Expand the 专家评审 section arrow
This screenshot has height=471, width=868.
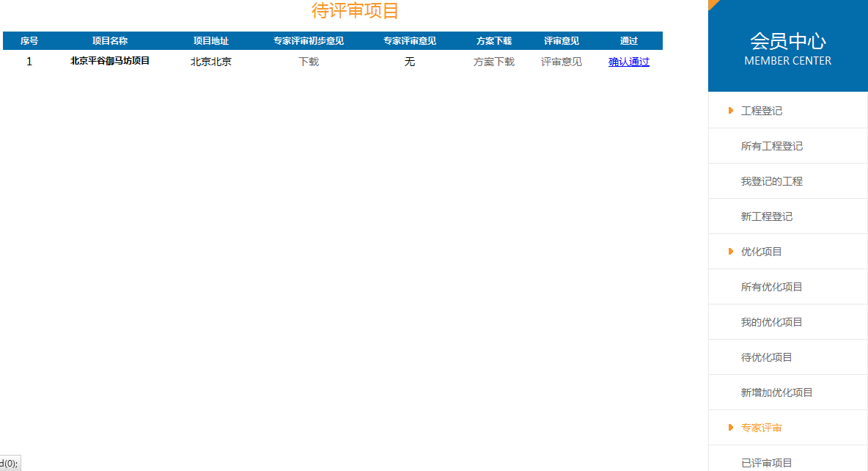(729, 427)
